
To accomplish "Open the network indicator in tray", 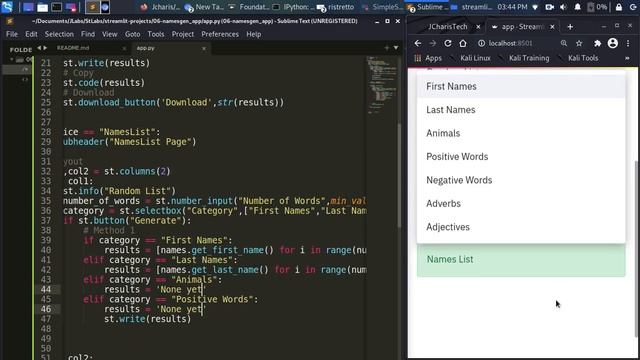I will [x=536, y=7].
